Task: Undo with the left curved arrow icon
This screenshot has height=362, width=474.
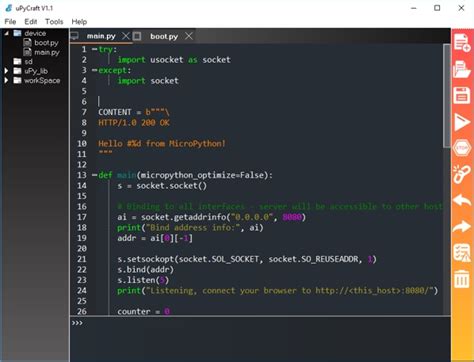Action: tap(462, 201)
